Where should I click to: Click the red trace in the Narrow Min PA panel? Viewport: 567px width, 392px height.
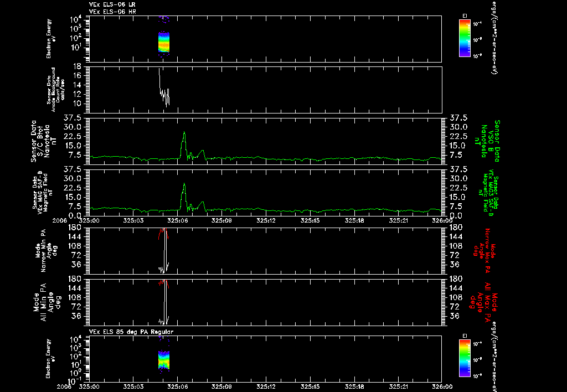(x=163, y=233)
